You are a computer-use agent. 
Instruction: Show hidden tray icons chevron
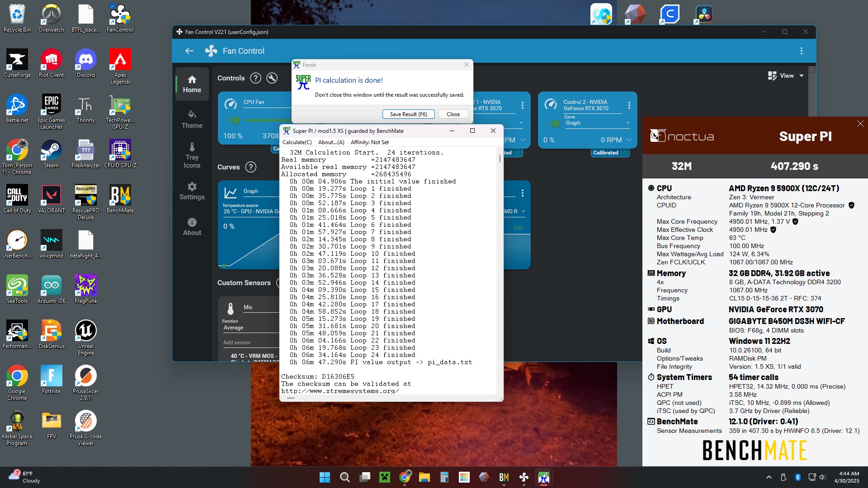point(769,477)
